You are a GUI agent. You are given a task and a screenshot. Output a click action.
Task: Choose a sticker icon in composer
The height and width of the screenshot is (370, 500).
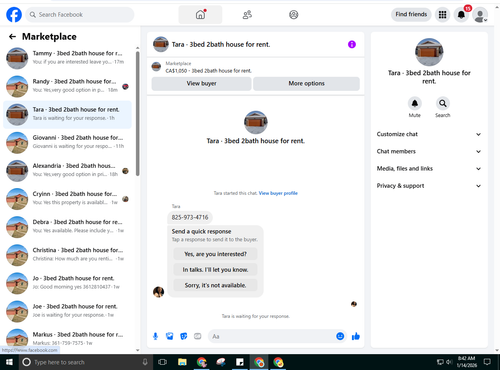coord(184,336)
